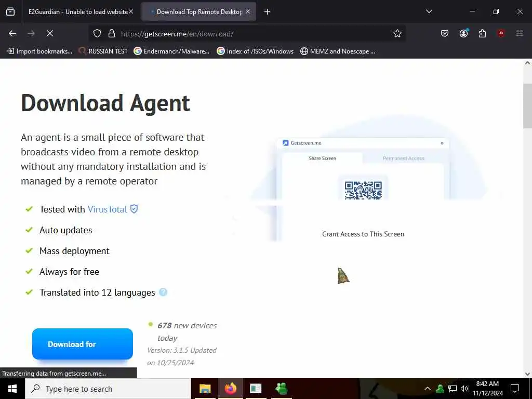This screenshot has width=532, height=399.
Task: Follow the VirusTotal link
Action: (x=107, y=209)
